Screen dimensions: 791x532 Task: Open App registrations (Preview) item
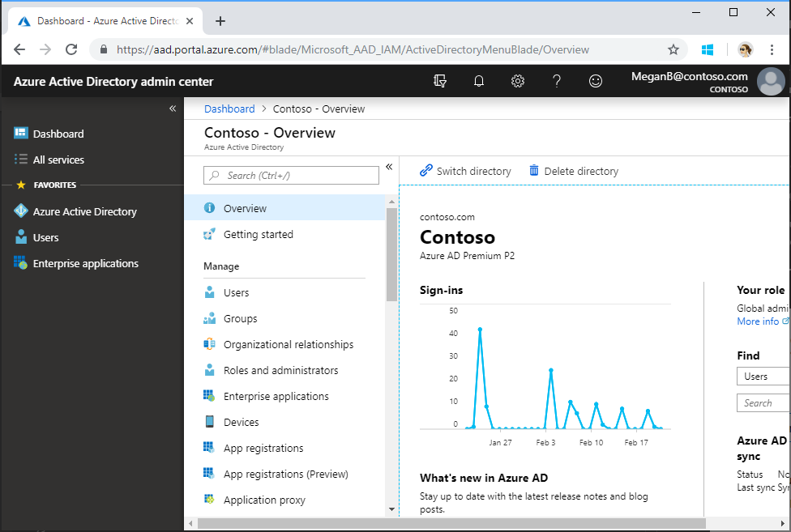(x=285, y=474)
